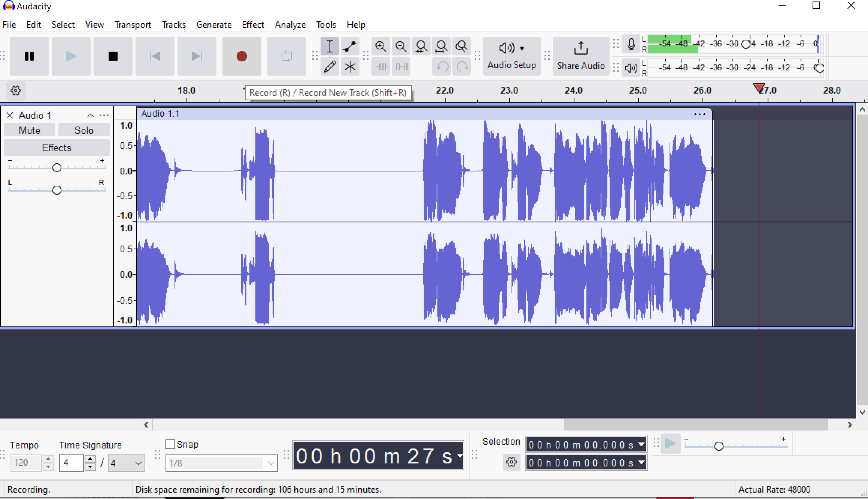Viewport: 868px width, 499px height.
Task: Open the File menu
Action: (9, 25)
